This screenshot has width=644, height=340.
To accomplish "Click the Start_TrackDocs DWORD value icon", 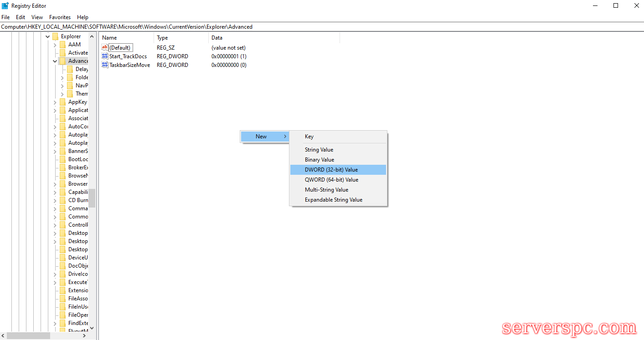I will coord(105,56).
